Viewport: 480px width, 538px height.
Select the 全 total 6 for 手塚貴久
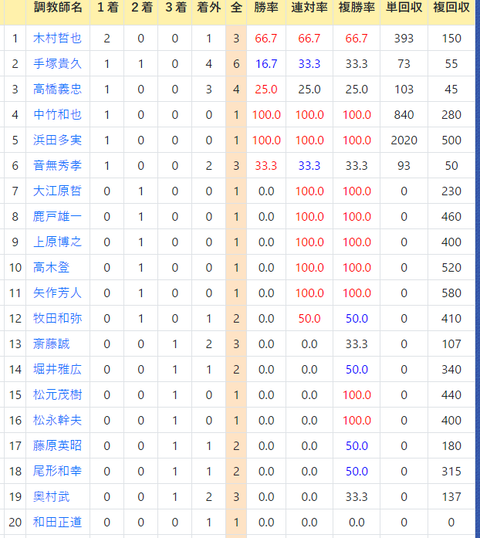click(236, 63)
